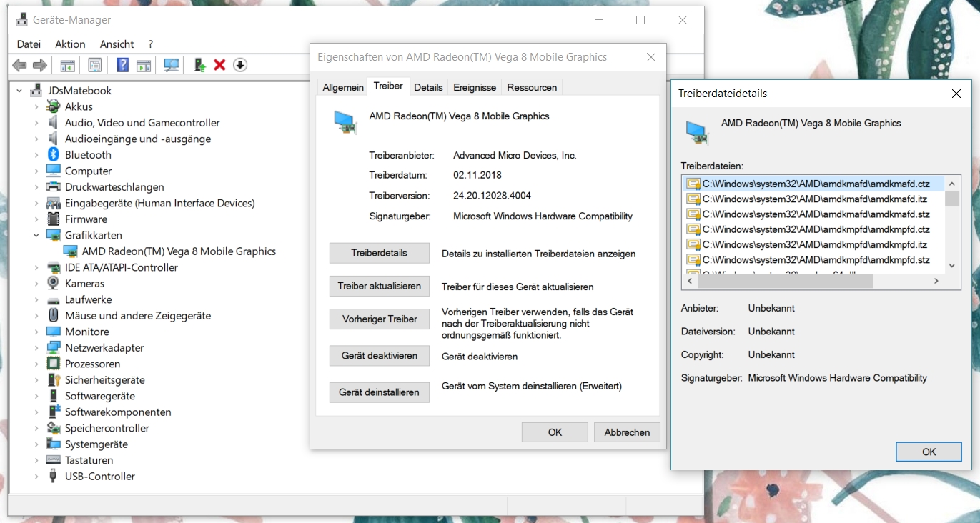
Task: Click OK in the Eigenschaften properties dialog
Action: pyautogui.click(x=555, y=432)
